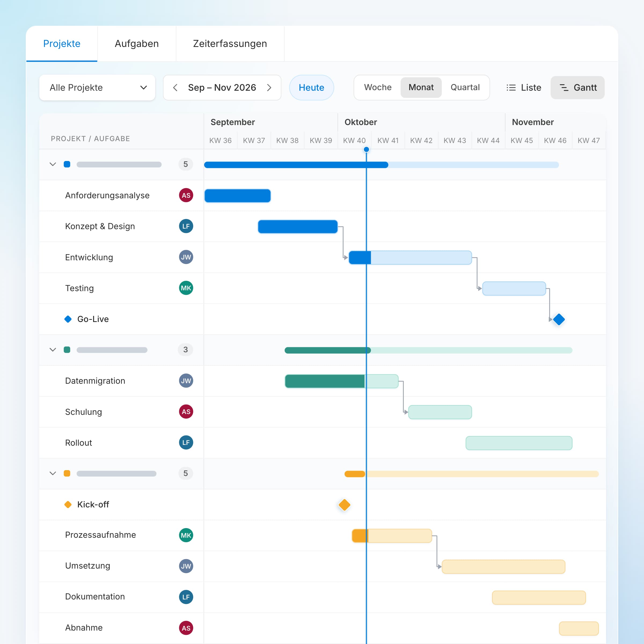This screenshot has width=644, height=644.
Task: Jump to today with Heute button
Action: click(311, 88)
